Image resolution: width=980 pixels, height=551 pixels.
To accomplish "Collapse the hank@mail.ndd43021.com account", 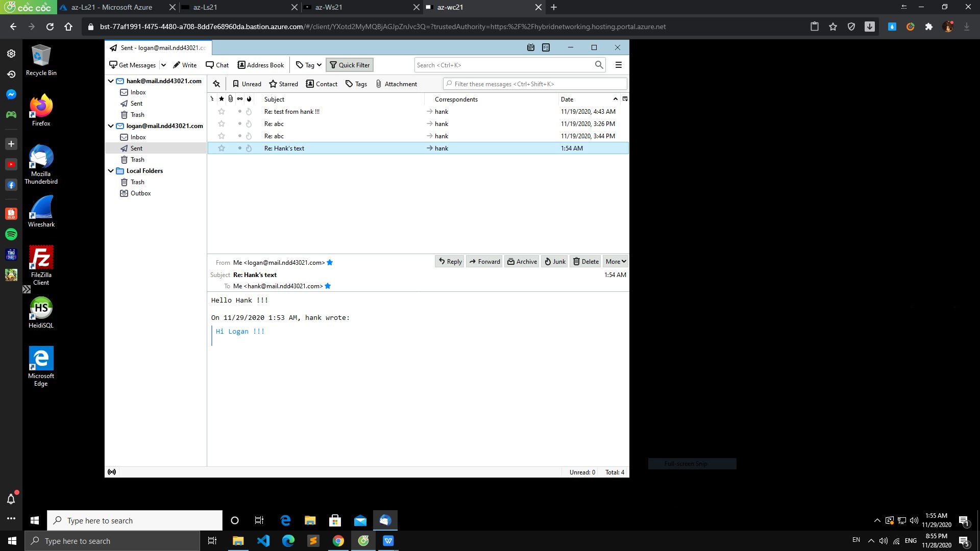I will (x=111, y=81).
